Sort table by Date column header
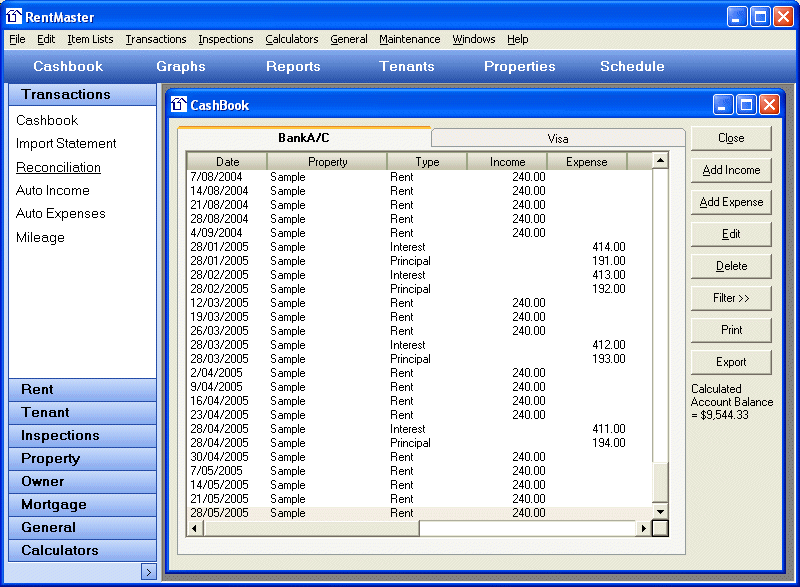 (227, 162)
